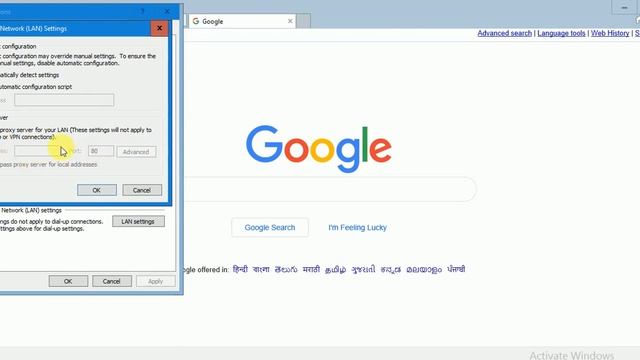
Task: Switch Google to Punjabi (ਪੰਜਾਬੀ)
Action: pos(456,269)
